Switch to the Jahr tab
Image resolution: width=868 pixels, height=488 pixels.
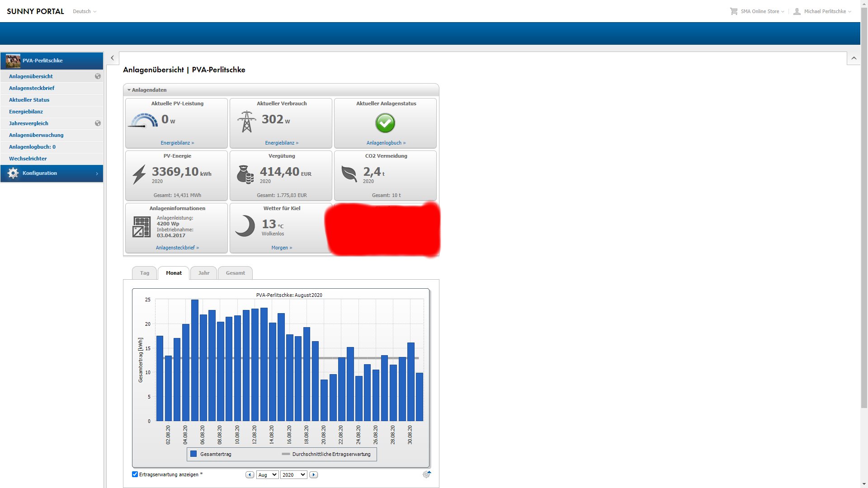pos(203,273)
